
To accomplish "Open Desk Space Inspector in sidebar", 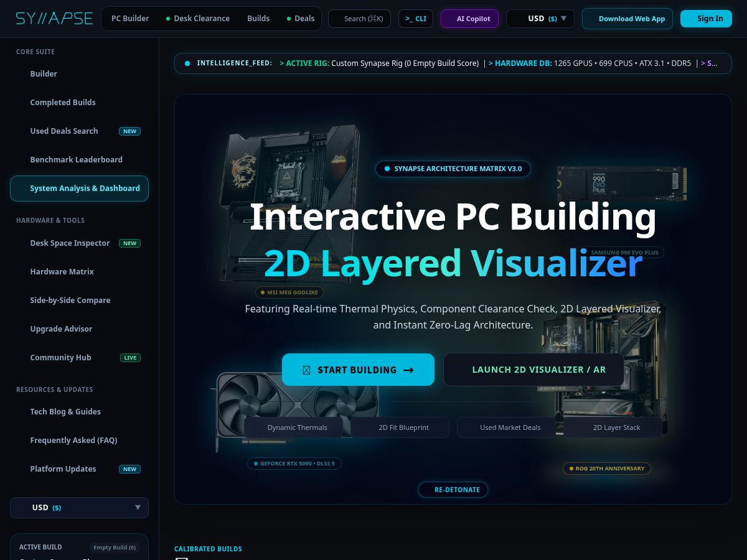I will click(x=79, y=243).
